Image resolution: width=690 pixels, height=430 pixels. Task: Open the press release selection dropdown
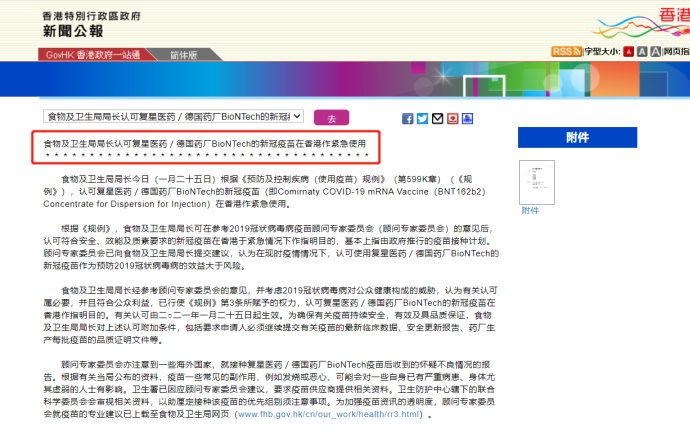[173, 116]
